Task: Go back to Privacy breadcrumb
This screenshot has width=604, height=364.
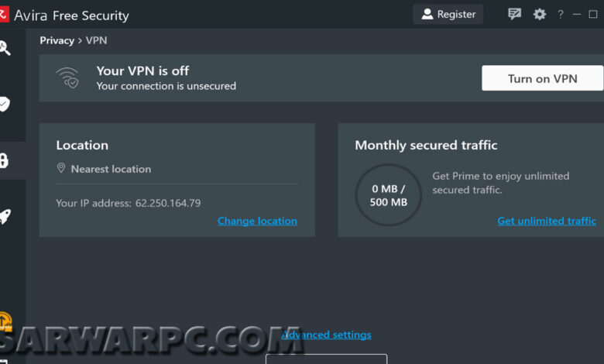Action: coord(57,40)
